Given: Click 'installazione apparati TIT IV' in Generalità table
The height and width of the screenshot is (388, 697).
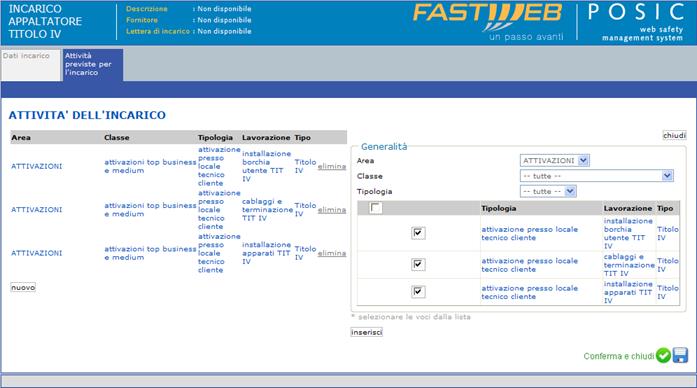Looking at the screenshot, I should pyautogui.click(x=628, y=292).
